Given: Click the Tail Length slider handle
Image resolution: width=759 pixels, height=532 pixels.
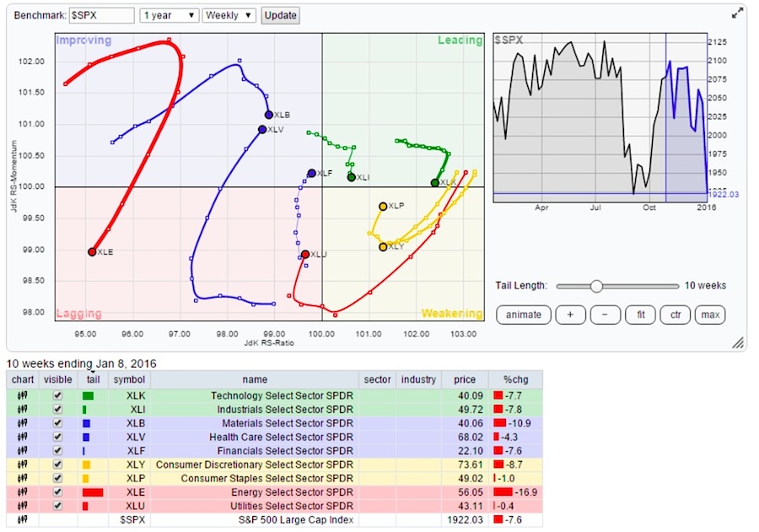Looking at the screenshot, I should pyautogui.click(x=596, y=286).
